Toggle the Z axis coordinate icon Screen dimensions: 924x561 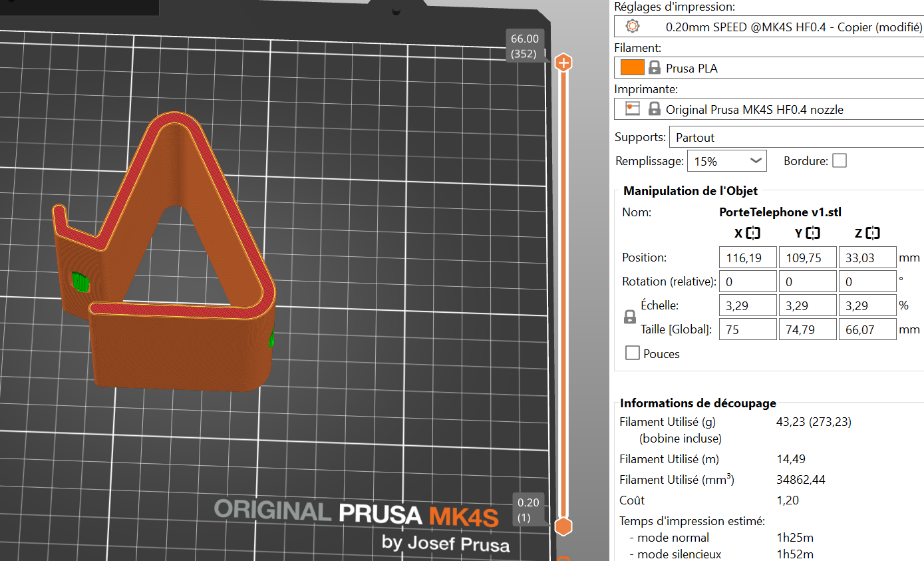coord(873,234)
